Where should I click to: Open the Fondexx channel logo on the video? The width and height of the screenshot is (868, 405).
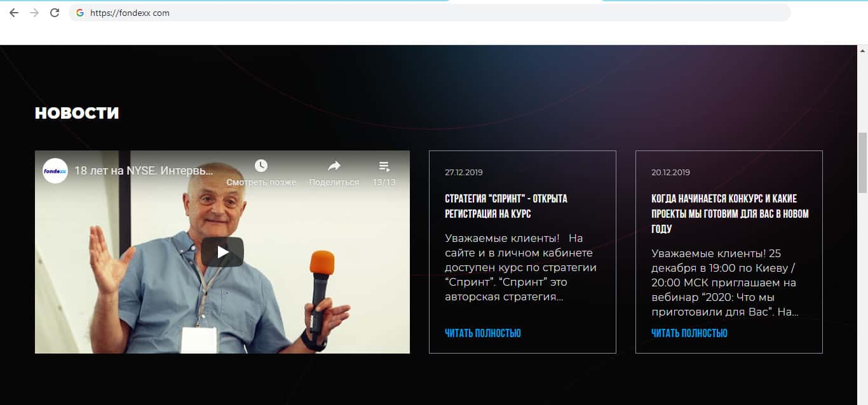tap(55, 171)
